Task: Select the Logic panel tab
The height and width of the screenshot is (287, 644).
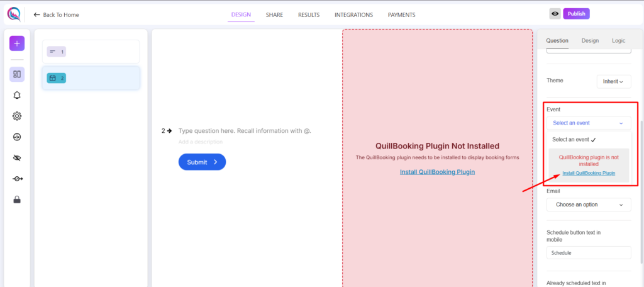Action: pos(619,41)
